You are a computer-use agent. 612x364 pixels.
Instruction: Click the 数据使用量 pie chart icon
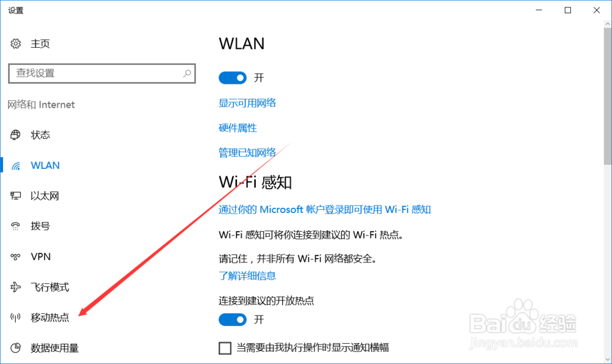click(16, 348)
